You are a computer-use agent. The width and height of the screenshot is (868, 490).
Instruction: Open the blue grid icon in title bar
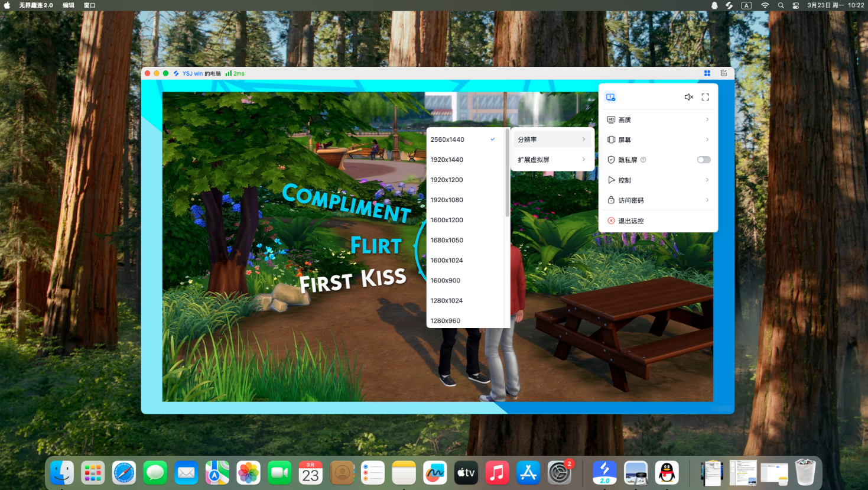pyautogui.click(x=707, y=73)
